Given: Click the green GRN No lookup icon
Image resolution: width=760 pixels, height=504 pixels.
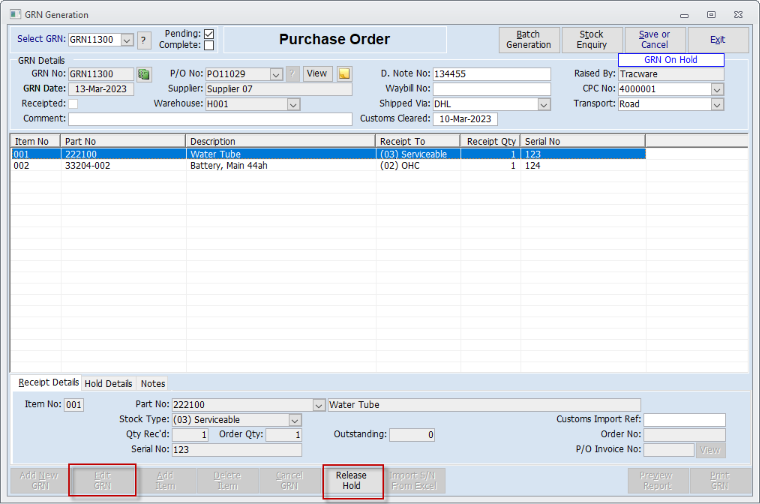Looking at the screenshot, I should click(x=143, y=74).
